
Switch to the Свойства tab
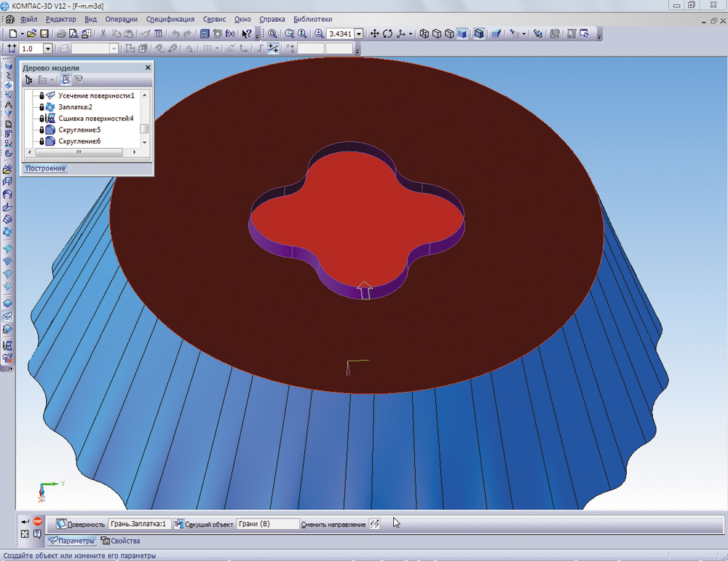[x=121, y=541]
